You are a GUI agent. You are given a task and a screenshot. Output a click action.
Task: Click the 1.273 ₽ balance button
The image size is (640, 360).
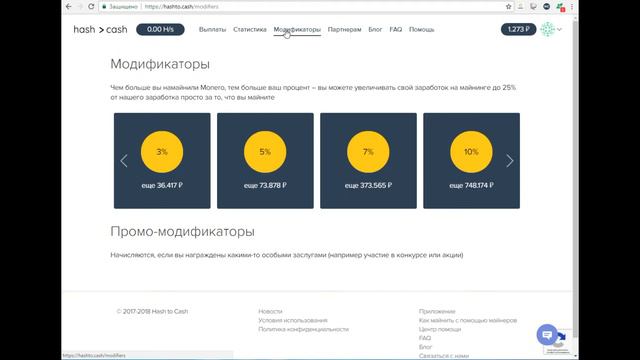[518, 29]
